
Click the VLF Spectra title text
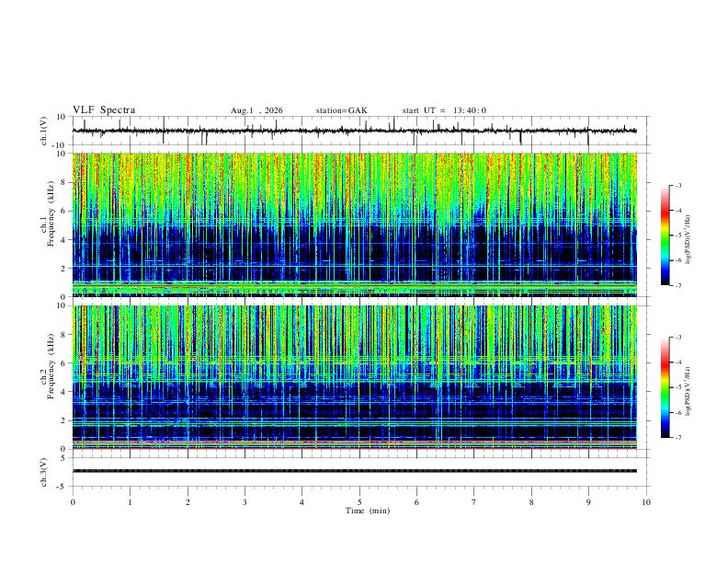tap(104, 110)
